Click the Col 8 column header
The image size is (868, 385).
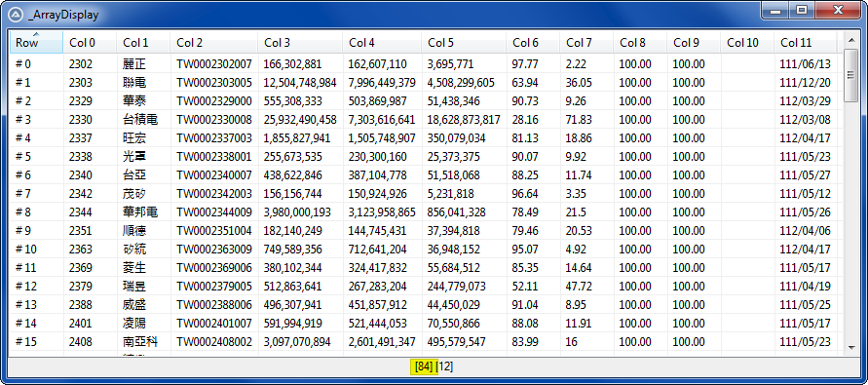click(640, 43)
